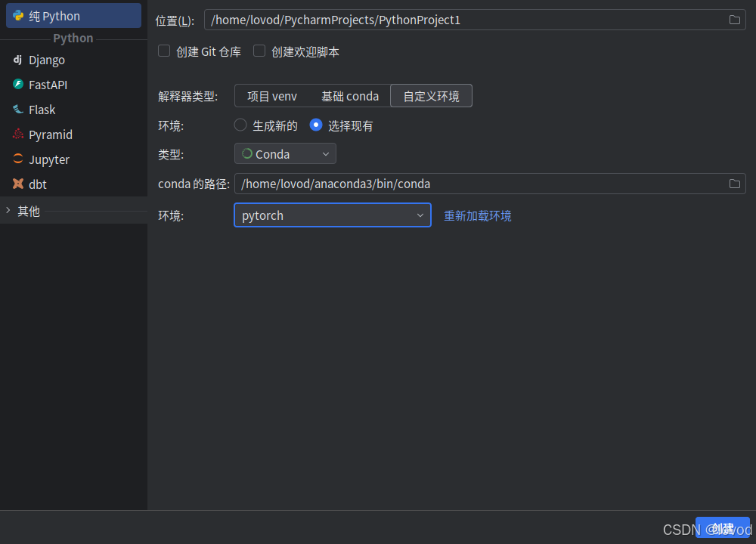This screenshot has height=544, width=756.
Task: Browse folder for project location
Action: pos(734,20)
